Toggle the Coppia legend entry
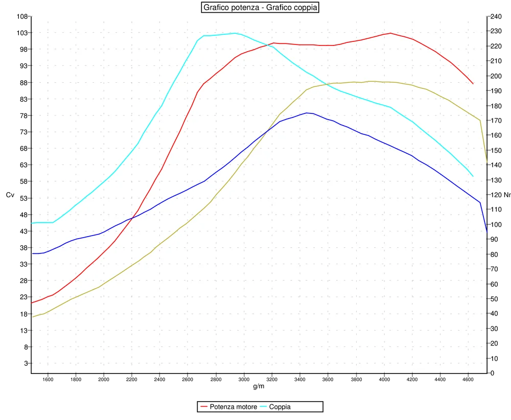 click(281, 407)
